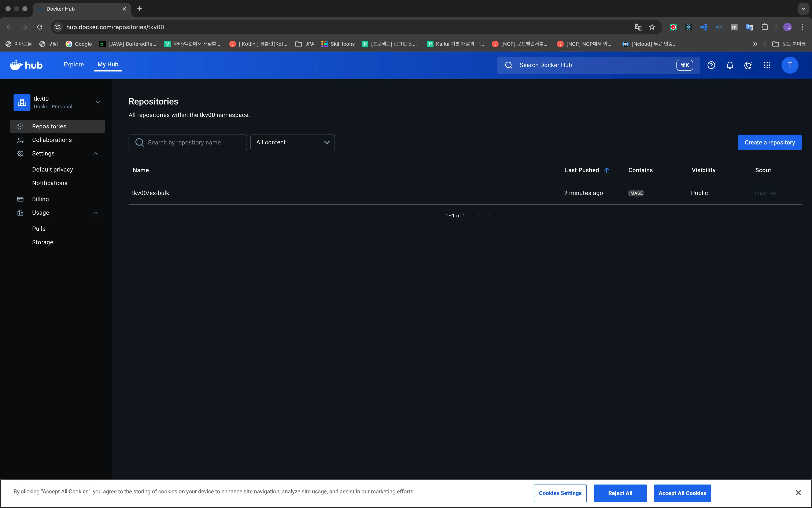Image resolution: width=812 pixels, height=508 pixels.
Task: Click the Visibility column header
Action: (x=704, y=170)
